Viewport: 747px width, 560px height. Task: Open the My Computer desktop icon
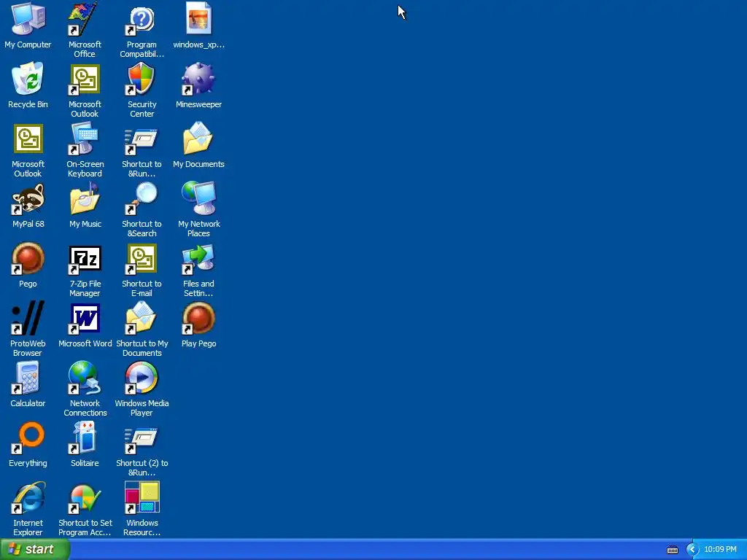[x=28, y=20]
